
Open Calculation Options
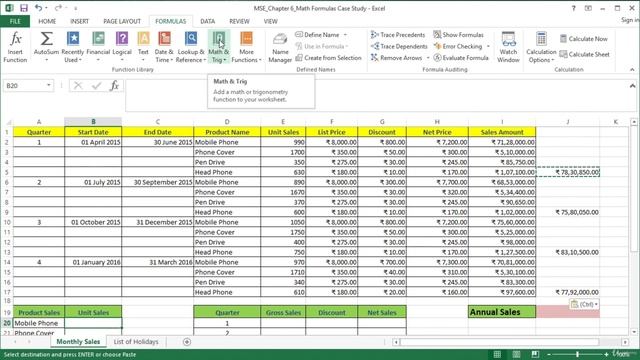click(541, 47)
